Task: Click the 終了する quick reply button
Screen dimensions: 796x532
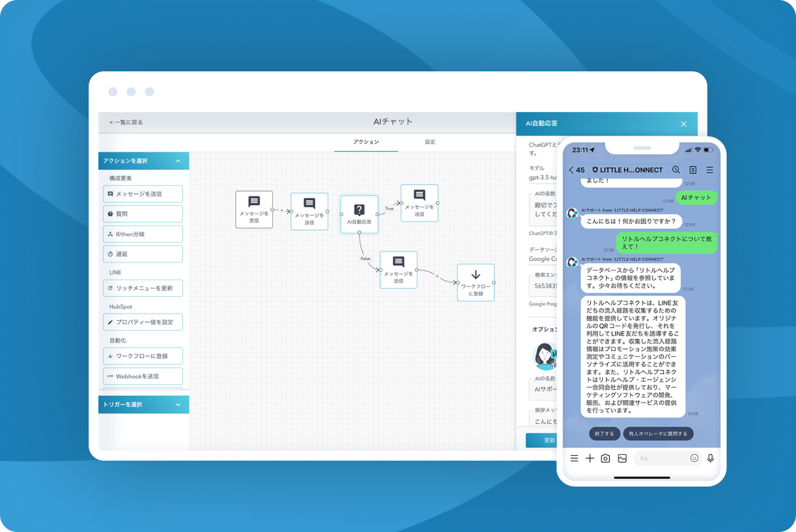Action: tap(604, 433)
